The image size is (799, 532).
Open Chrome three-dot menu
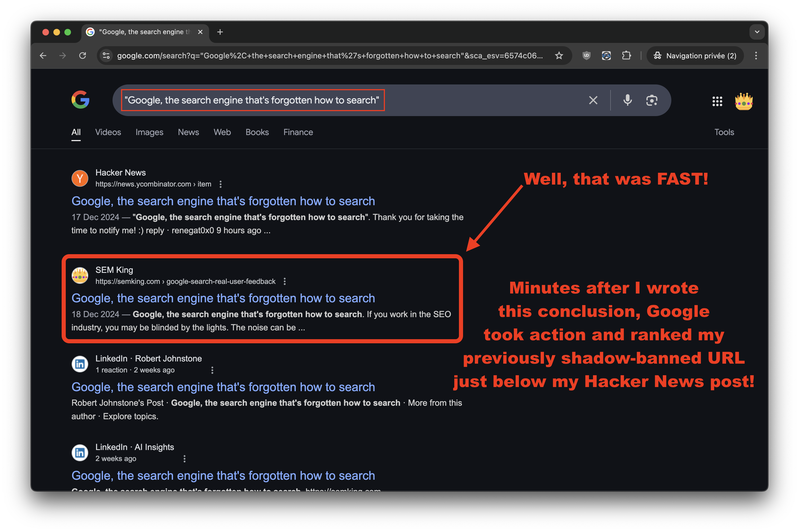756,56
